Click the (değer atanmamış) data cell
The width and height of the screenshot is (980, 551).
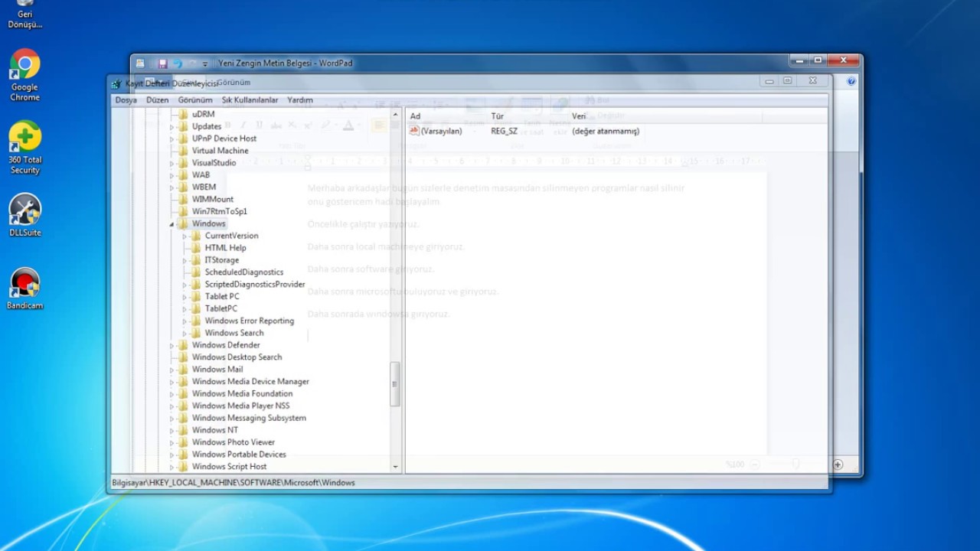tap(606, 132)
